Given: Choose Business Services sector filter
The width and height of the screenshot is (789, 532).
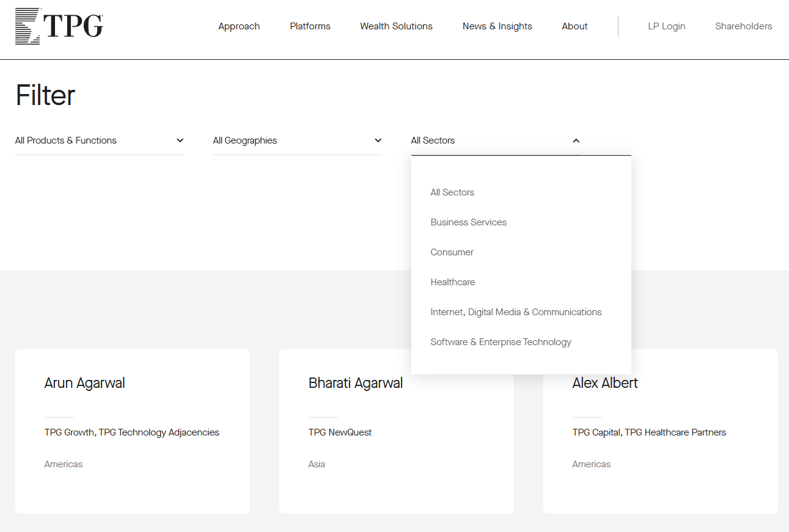Looking at the screenshot, I should coord(469,222).
